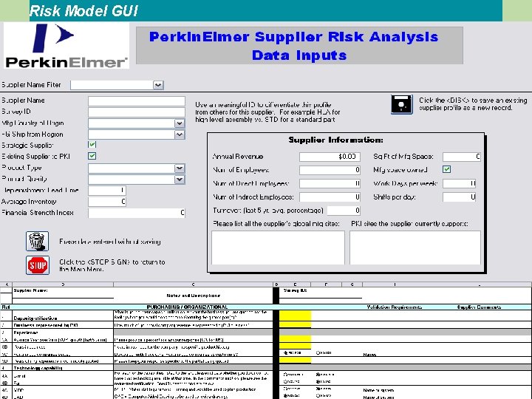Click the Shifts per day field

coord(460,197)
